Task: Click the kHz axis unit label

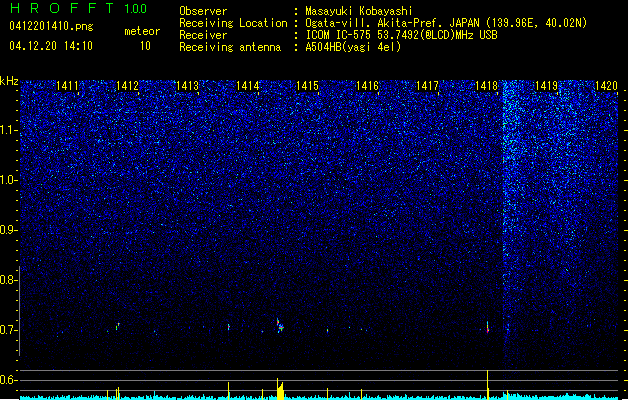Action: pos(9,81)
